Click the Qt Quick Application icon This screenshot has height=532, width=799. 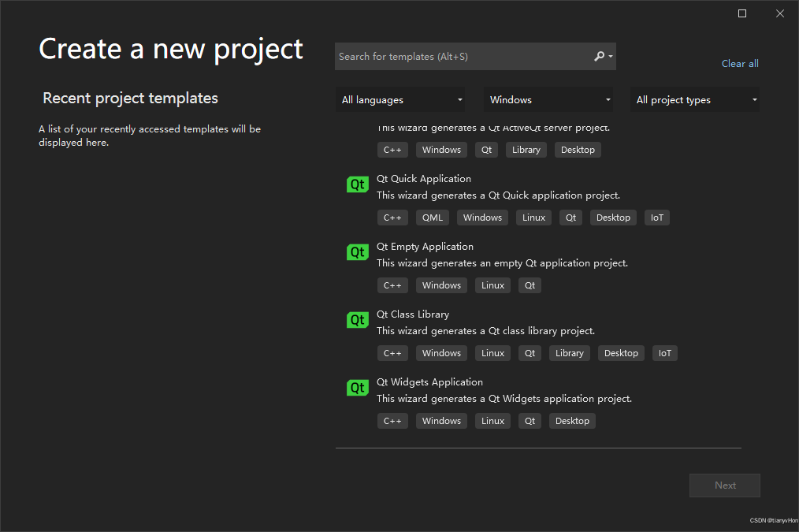358,184
